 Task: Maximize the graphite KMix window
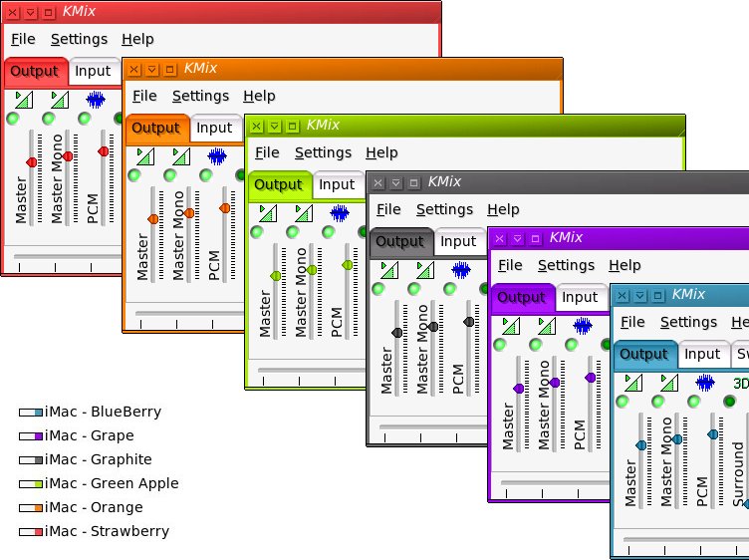[x=413, y=183]
